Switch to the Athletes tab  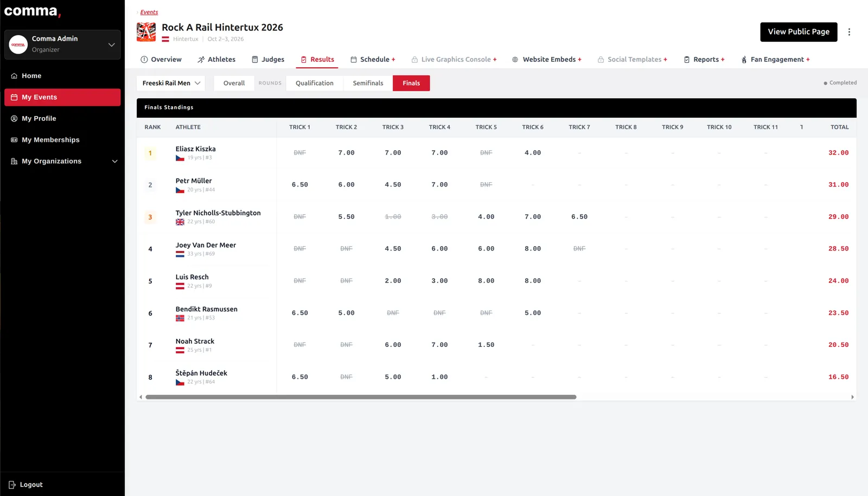tap(216, 60)
